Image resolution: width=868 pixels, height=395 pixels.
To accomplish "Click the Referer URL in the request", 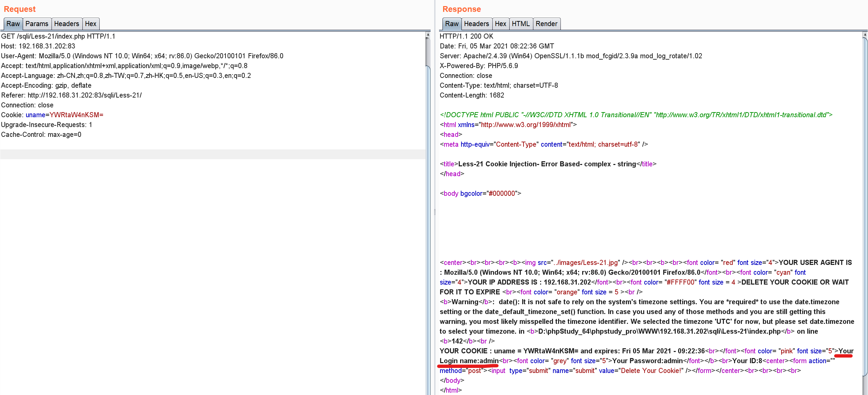I will (84, 95).
